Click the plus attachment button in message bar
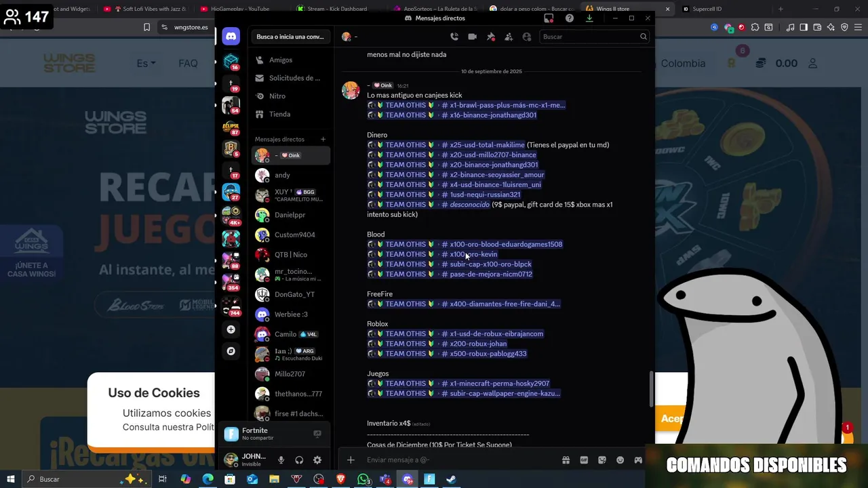 (x=351, y=460)
